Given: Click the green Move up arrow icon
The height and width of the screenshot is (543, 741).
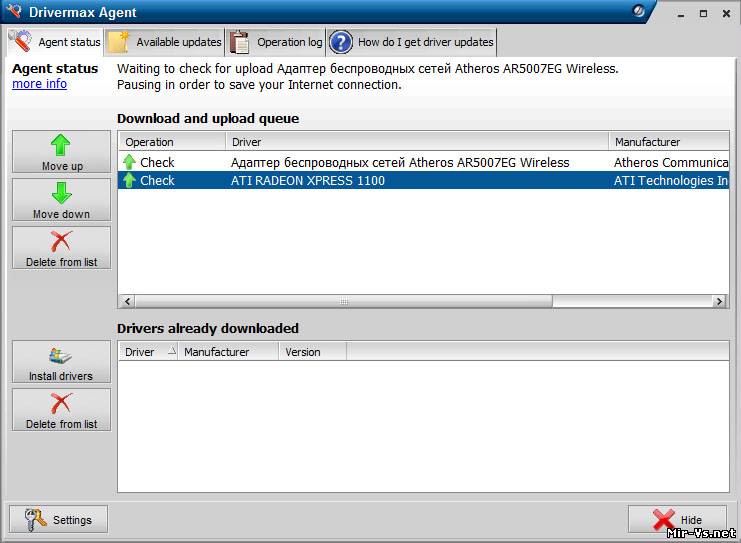Looking at the screenshot, I should coord(61,146).
